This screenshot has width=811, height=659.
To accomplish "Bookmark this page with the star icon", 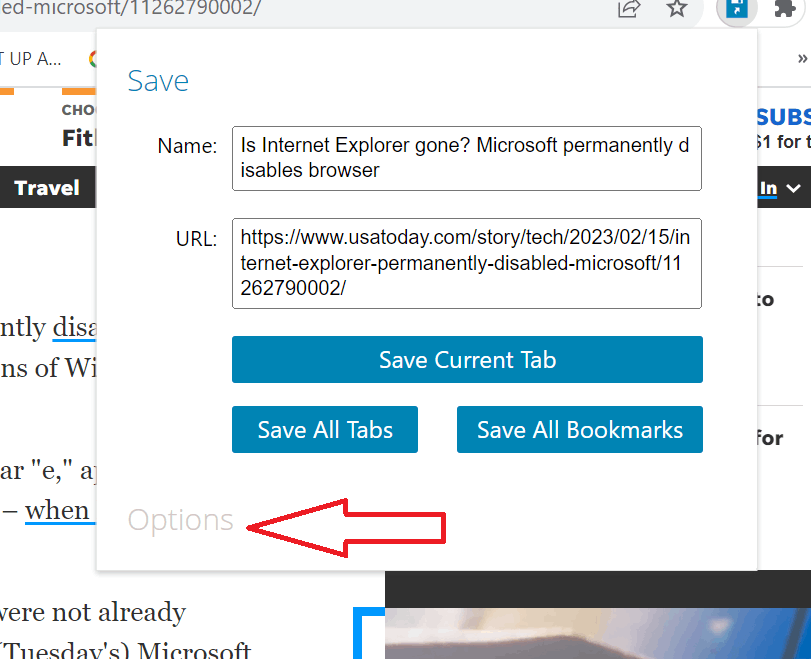I will pyautogui.click(x=677, y=7).
